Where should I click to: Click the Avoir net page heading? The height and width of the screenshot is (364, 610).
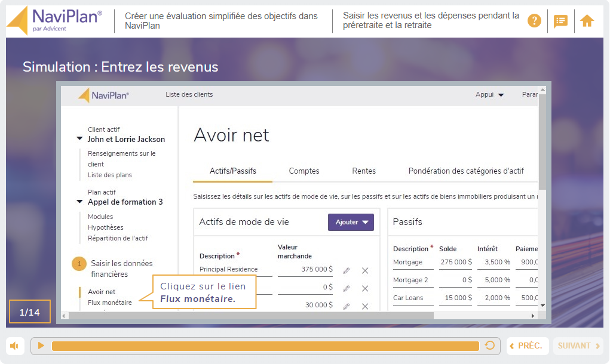[x=231, y=135]
